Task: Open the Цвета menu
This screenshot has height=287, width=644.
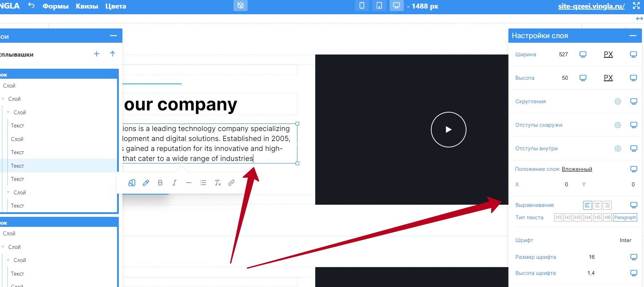Action: pos(116,6)
